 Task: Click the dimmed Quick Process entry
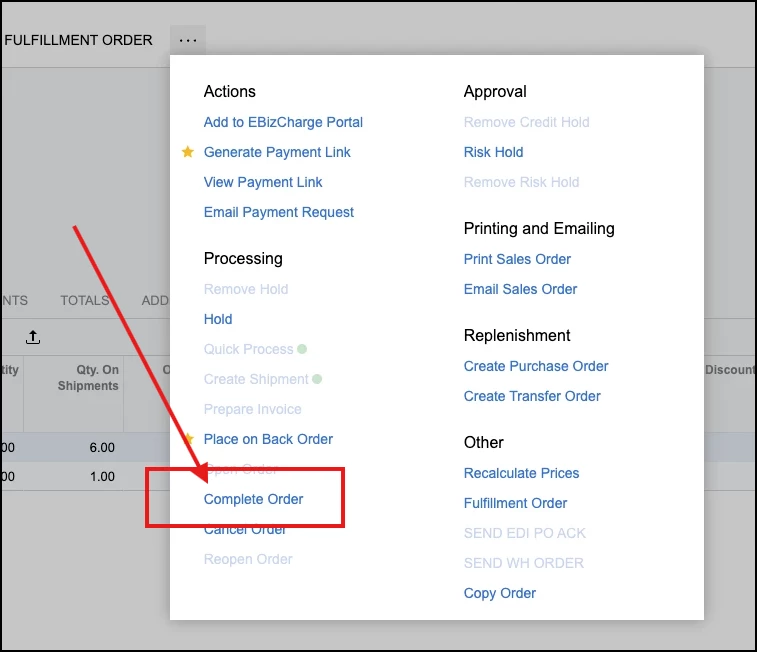click(248, 349)
